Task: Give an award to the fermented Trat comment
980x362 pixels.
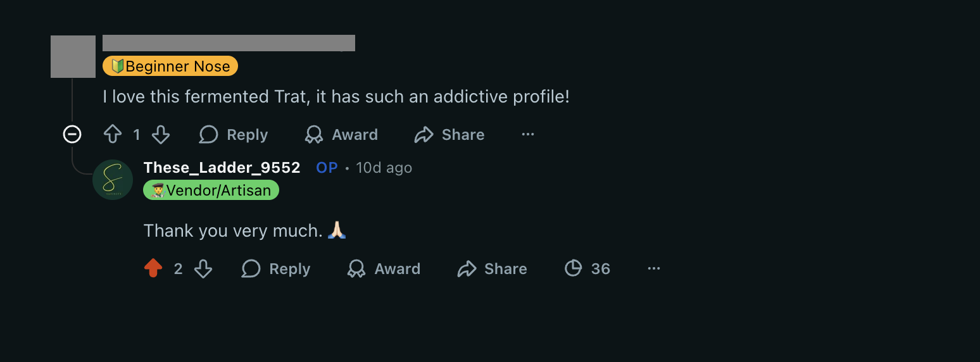Action: [x=341, y=134]
